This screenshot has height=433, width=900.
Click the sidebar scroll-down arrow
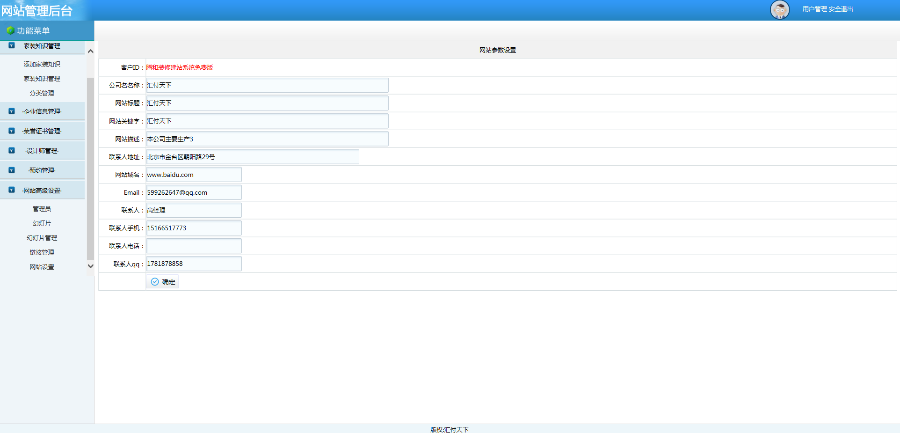(x=90, y=266)
